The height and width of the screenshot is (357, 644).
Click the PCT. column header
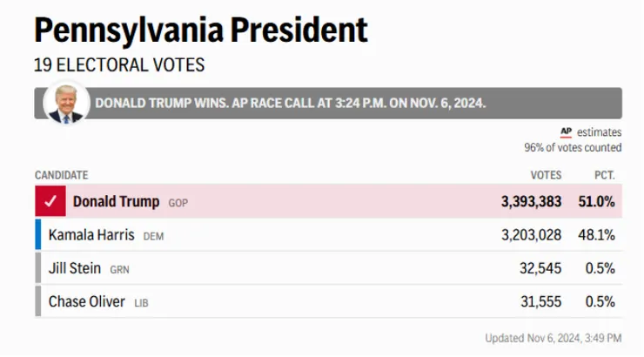(x=604, y=175)
